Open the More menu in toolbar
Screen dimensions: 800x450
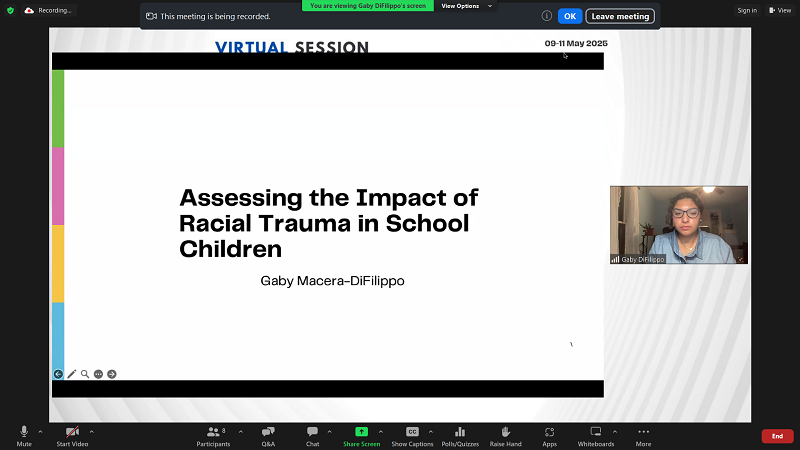[643, 434]
